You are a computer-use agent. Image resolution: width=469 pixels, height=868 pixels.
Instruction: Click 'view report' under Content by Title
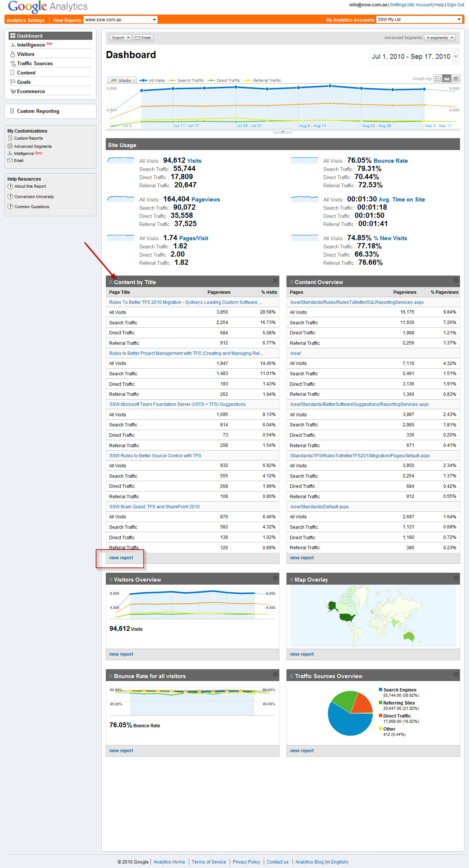[x=121, y=558]
